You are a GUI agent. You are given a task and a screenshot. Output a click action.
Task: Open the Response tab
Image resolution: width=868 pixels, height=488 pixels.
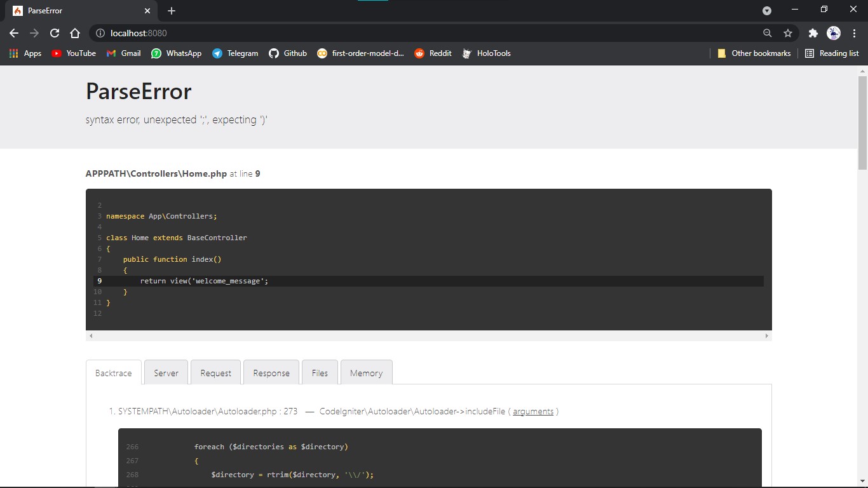tap(271, 372)
